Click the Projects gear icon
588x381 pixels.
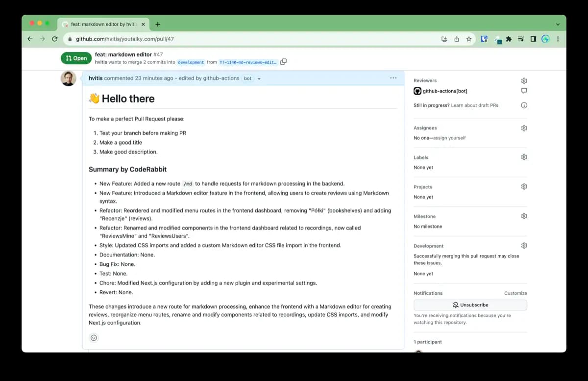coord(524,187)
